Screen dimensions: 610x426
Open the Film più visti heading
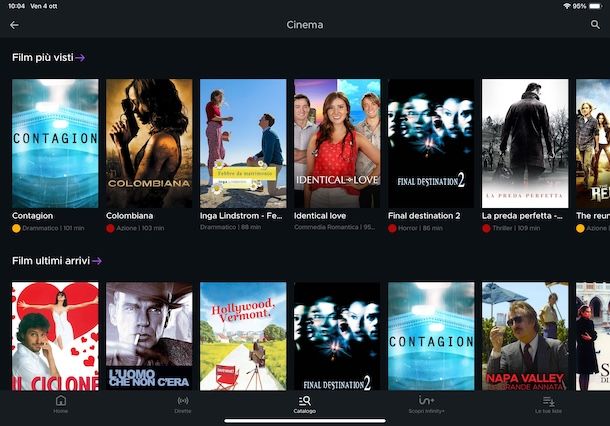coord(43,58)
